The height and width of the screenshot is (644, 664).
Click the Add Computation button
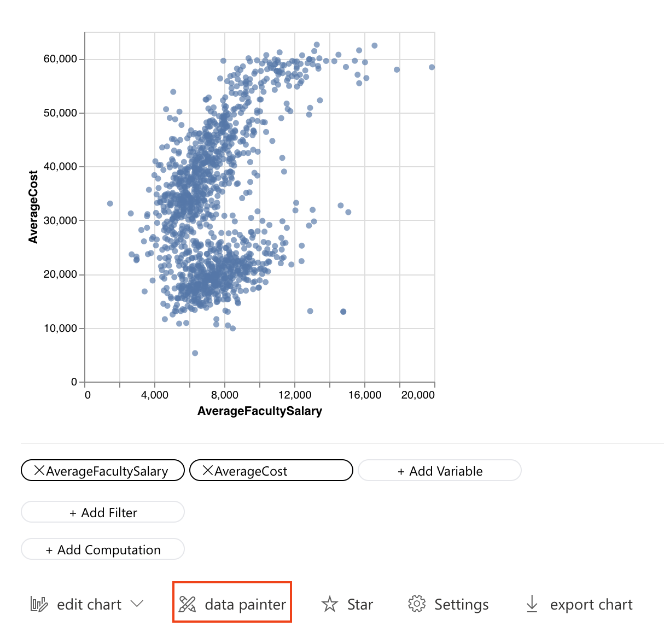click(x=103, y=549)
